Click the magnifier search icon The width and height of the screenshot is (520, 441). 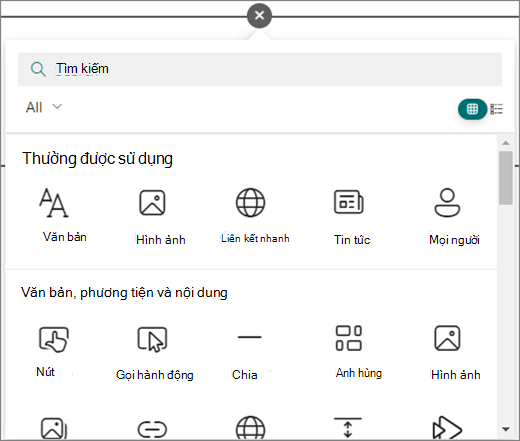[x=38, y=69]
